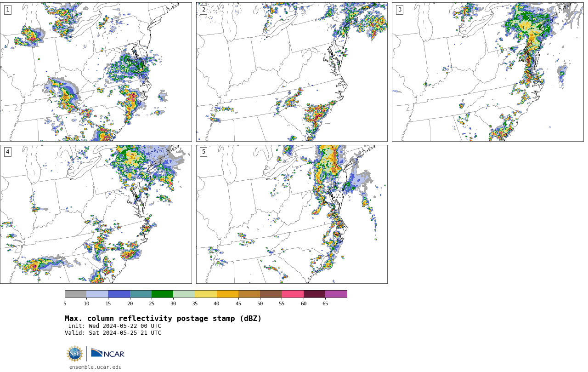The width and height of the screenshot is (588, 372).
Task: Click the purple 65+ dBZ swatch
Action: 336,294
